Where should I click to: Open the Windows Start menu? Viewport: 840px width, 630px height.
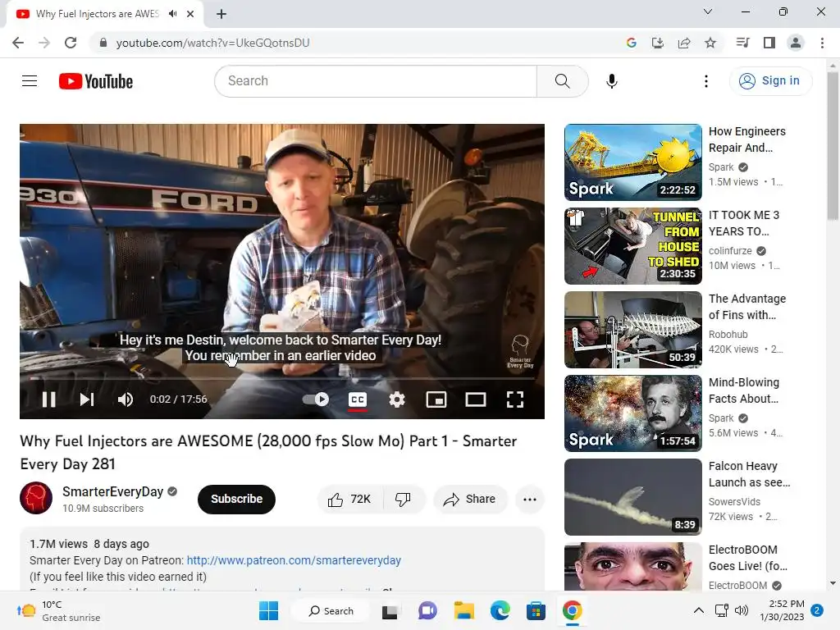click(268, 610)
